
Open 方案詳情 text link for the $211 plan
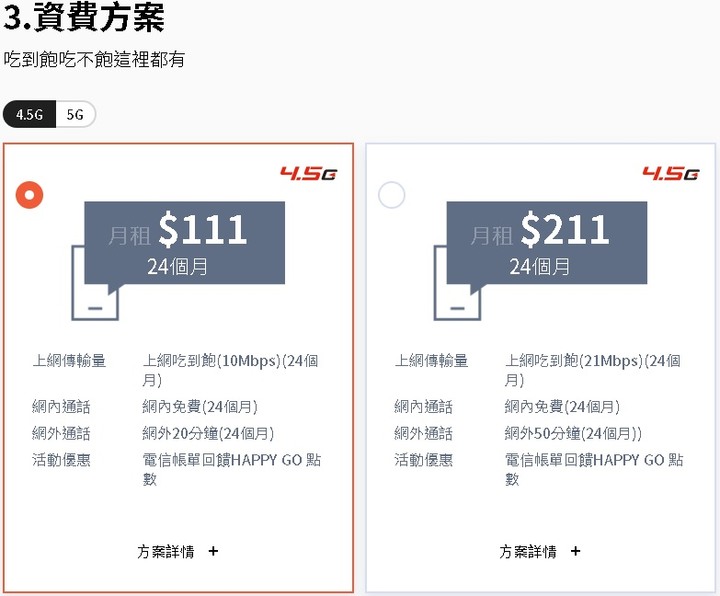point(528,551)
